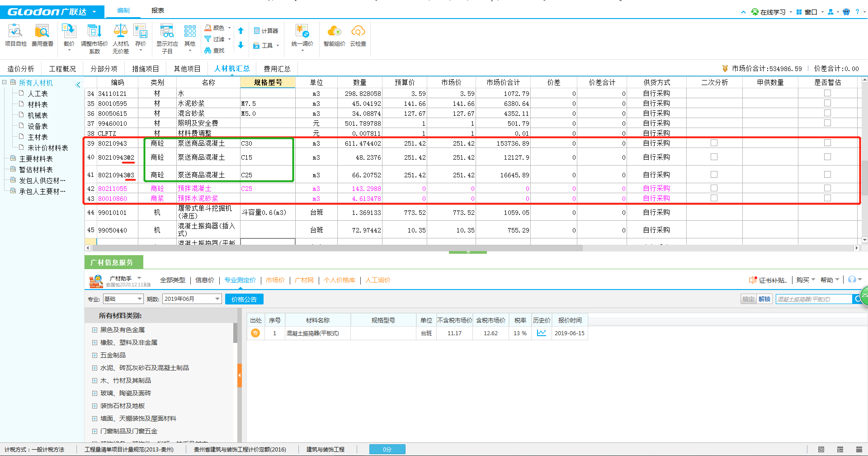Open the 帮助 dropdown in 广材信息服务
868x456 pixels.
[830, 280]
